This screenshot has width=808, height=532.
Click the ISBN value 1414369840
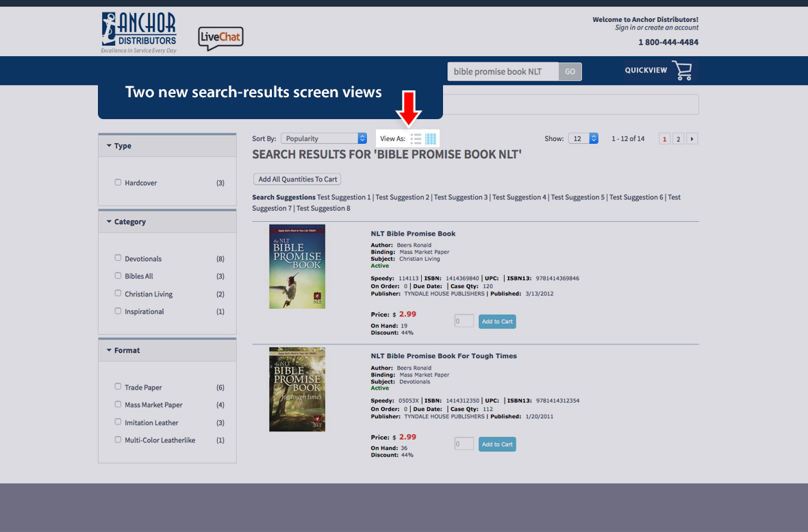(x=462, y=279)
